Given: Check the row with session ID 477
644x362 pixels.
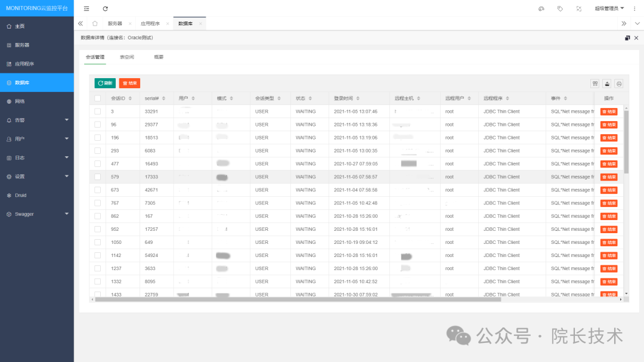Looking at the screenshot, I should coord(97,163).
